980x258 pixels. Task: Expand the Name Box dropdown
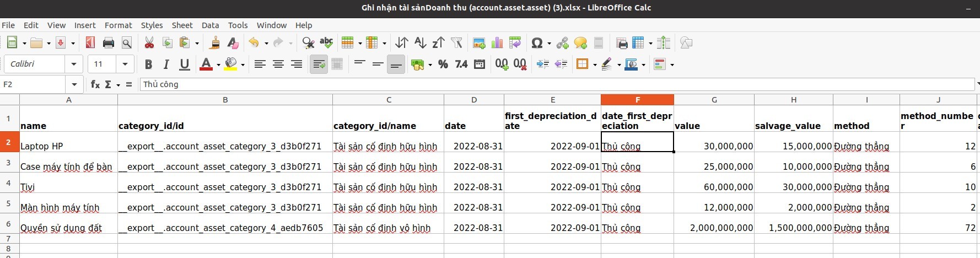(74, 84)
